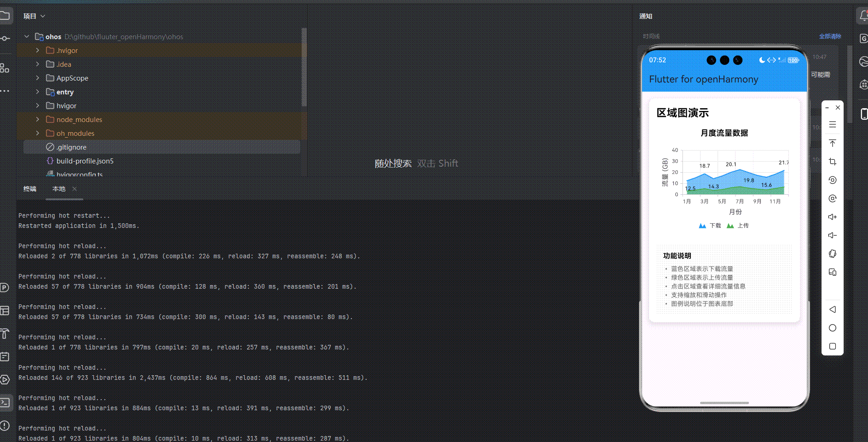Toggle 上传 legend series in chart
Image resolution: width=868 pixels, height=442 pixels.
[738, 226]
